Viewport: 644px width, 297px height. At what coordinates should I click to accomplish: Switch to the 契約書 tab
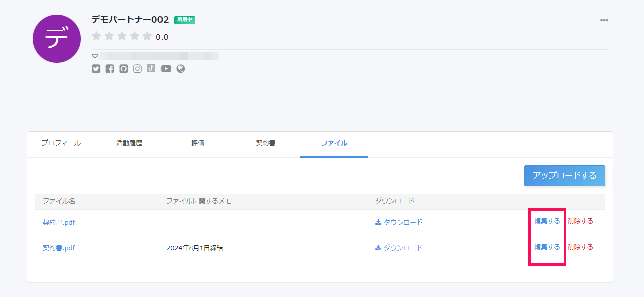click(266, 143)
